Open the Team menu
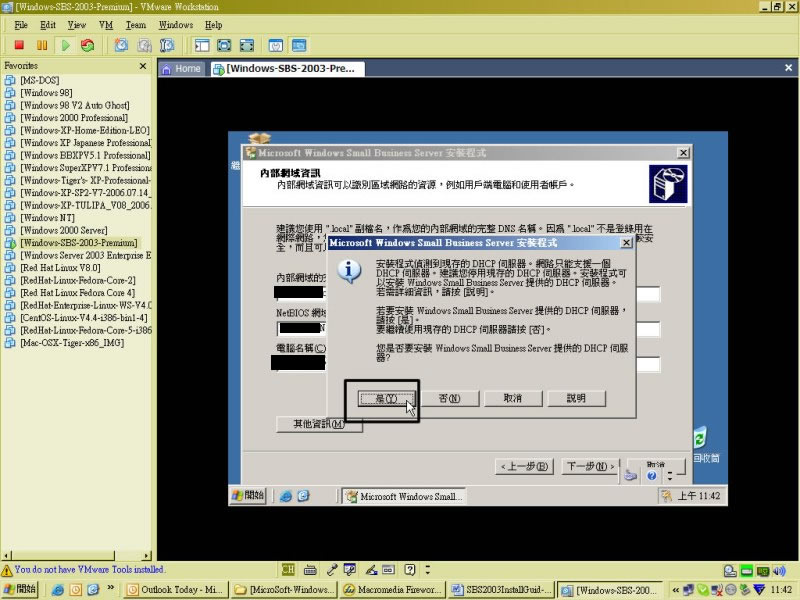The height and width of the screenshot is (600, 800). (x=136, y=25)
